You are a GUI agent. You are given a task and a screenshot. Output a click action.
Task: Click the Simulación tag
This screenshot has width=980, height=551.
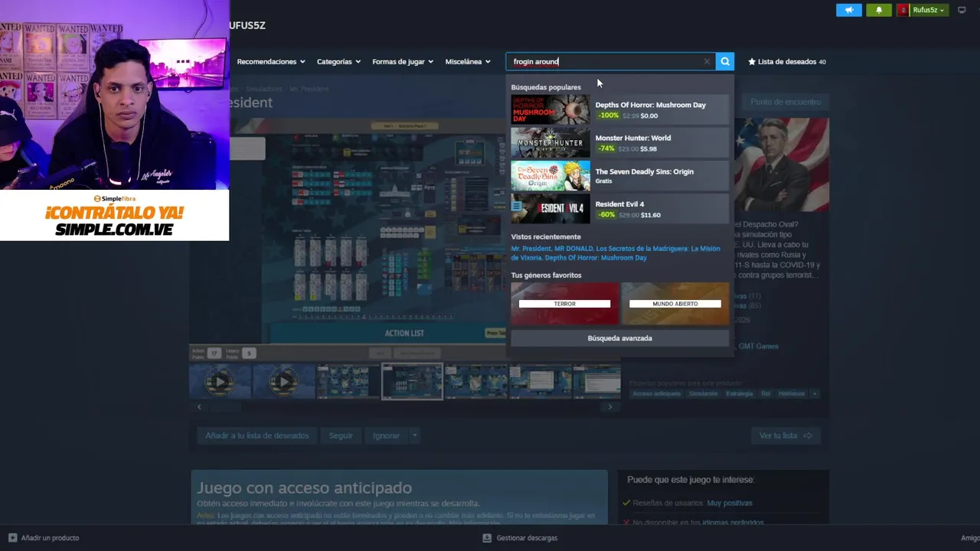coord(703,393)
